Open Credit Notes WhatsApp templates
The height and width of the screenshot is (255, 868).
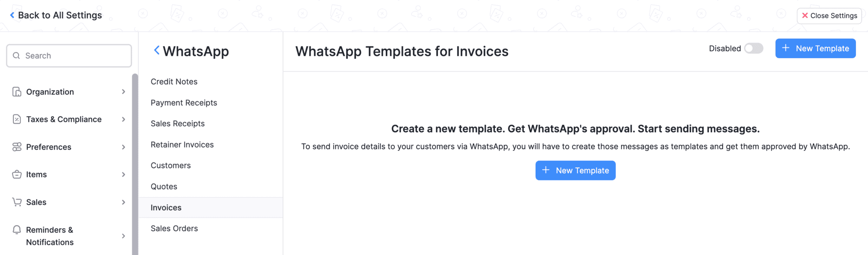(x=174, y=82)
